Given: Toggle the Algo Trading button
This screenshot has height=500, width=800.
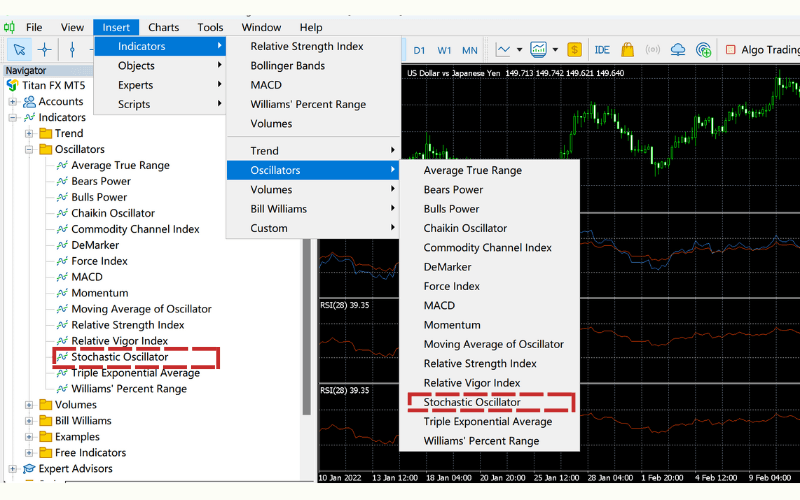Looking at the screenshot, I should tap(762, 49).
